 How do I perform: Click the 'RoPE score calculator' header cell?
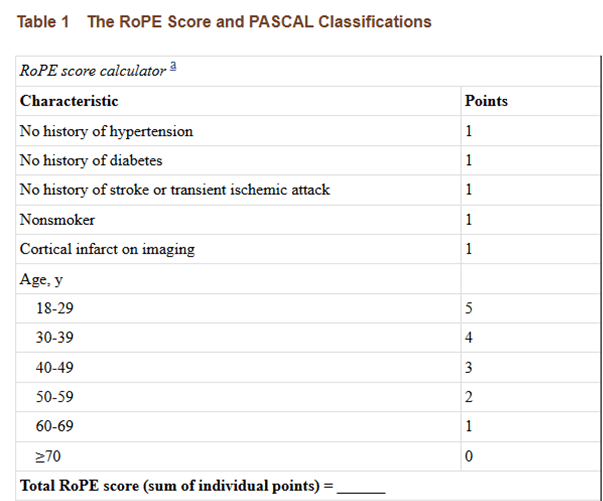click(307, 71)
